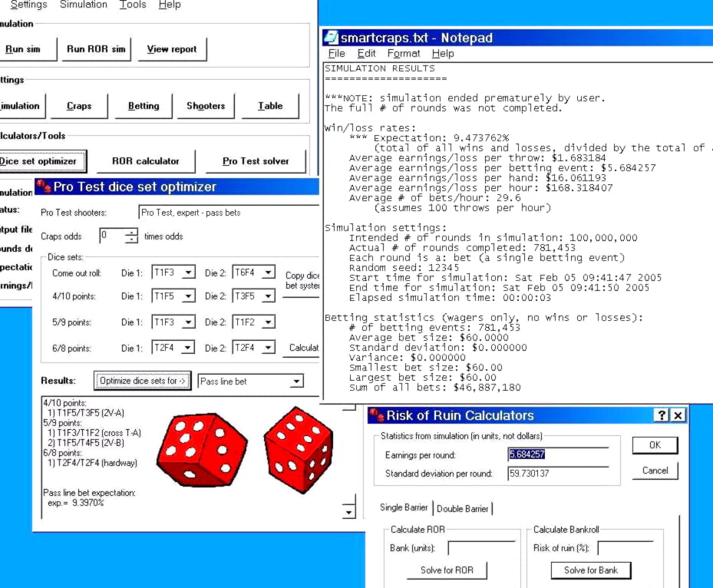Click results list scroll down arrow
Image resolution: width=713 pixels, height=588 pixels.
point(348,513)
